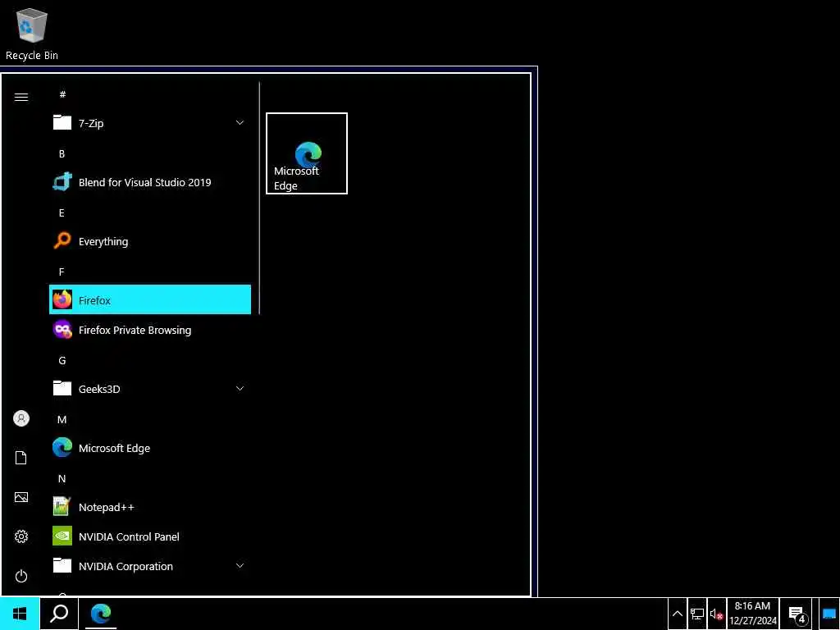
Task: Expand the Geeks3D folder chevron
Action: click(x=240, y=388)
